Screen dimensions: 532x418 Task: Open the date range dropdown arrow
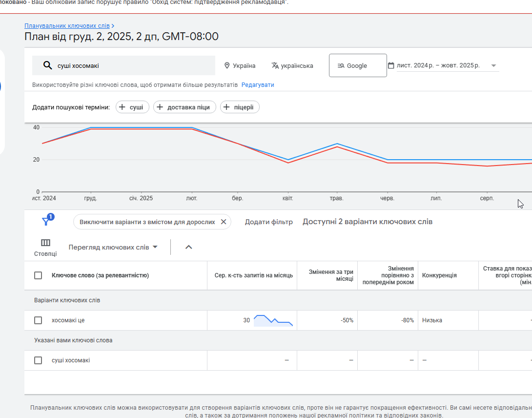tap(493, 65)
